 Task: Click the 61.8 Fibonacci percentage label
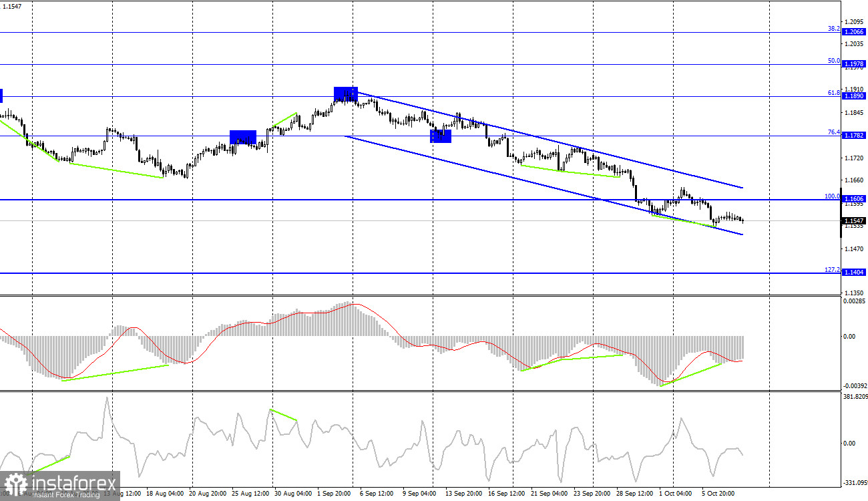[x=833, y=93]
